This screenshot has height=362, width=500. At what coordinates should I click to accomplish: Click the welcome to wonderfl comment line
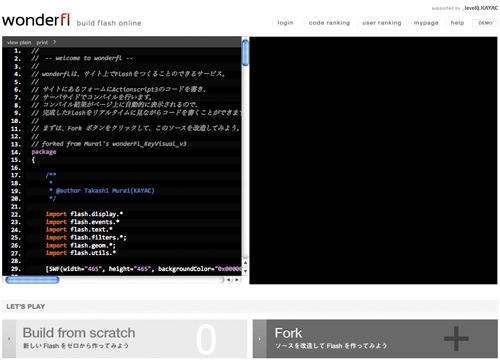pyautogui.click(x=82, y=58)
